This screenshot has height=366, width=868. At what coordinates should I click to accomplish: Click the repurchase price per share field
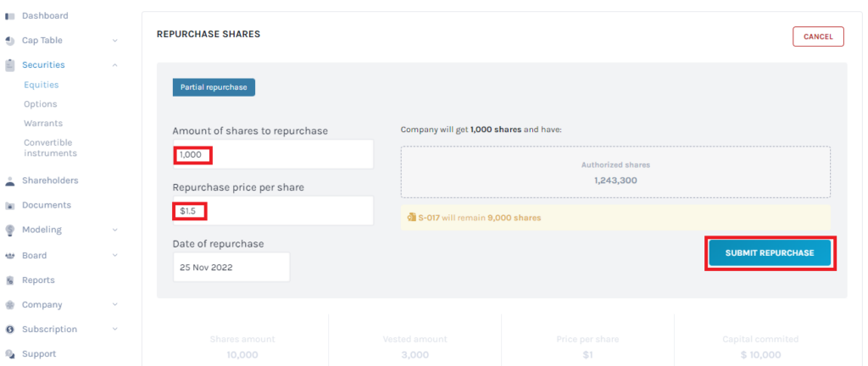pos(273,211)
